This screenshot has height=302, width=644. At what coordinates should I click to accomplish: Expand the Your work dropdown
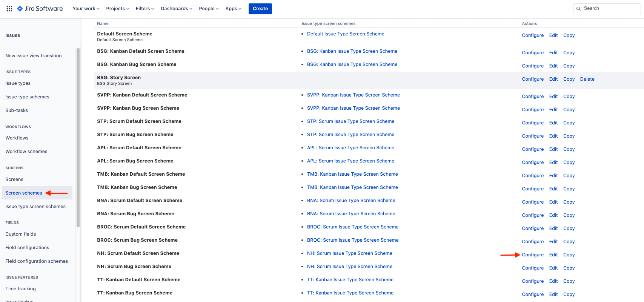(86, 9)
